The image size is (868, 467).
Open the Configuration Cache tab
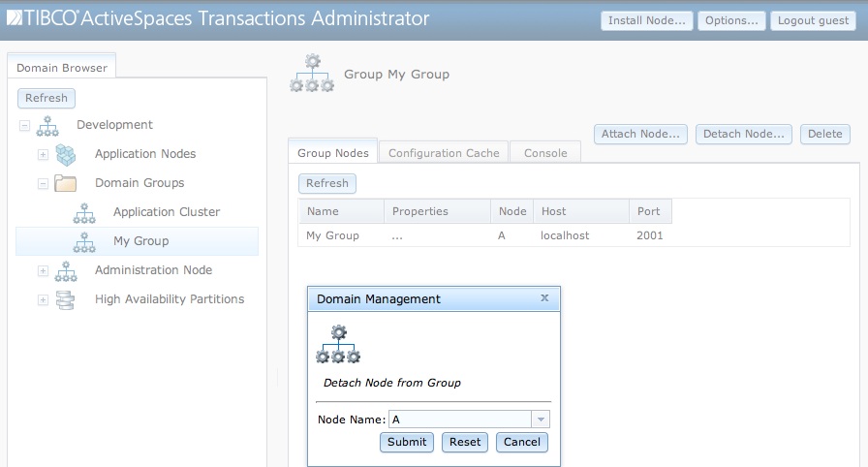click(444, 153)
